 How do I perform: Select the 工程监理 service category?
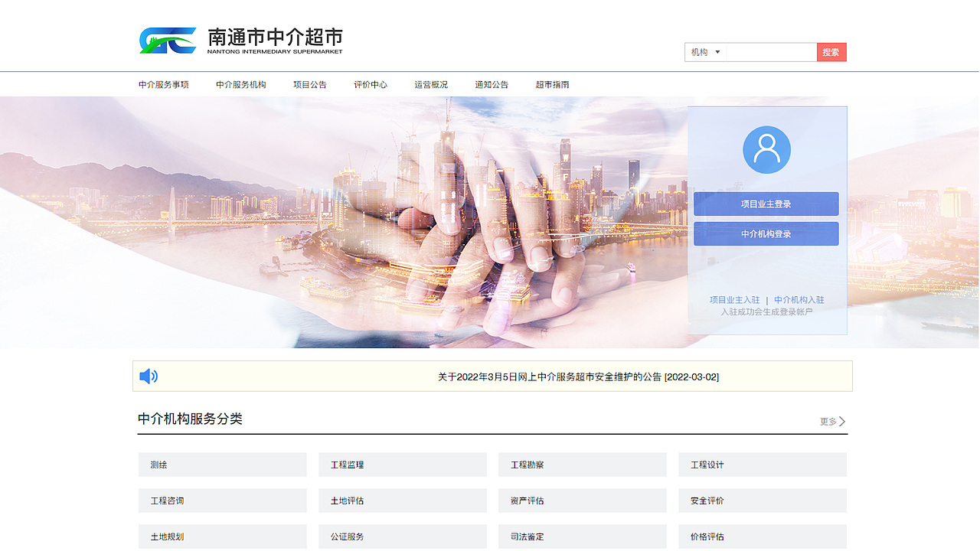402,465
